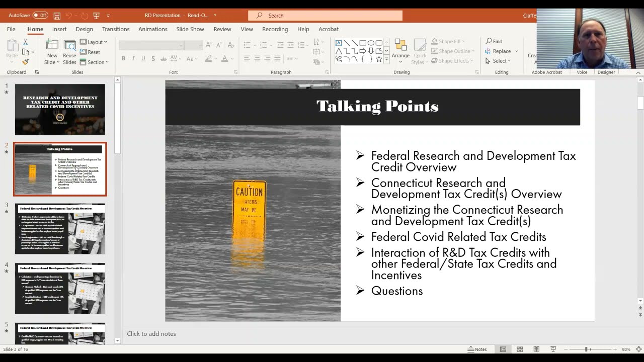Switch to the Design tab
Viewport: 644px width, 362px height.
click(84, 29)
